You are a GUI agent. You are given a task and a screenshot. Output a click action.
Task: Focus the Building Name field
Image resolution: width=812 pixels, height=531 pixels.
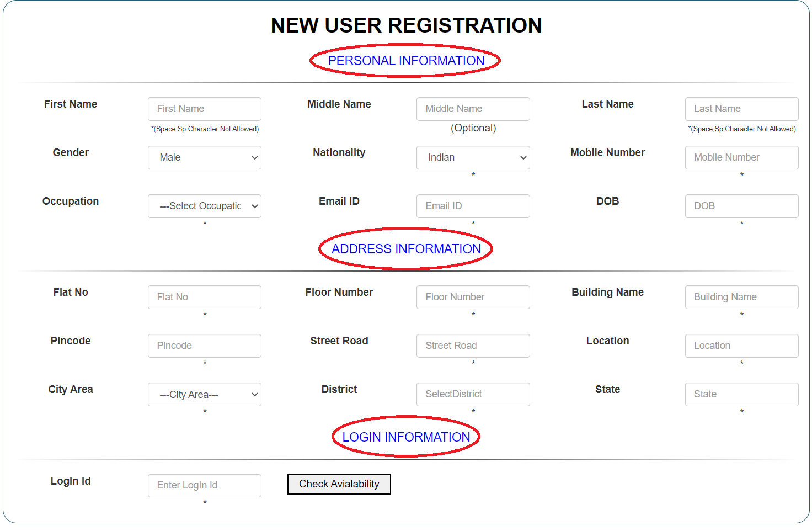741,297
